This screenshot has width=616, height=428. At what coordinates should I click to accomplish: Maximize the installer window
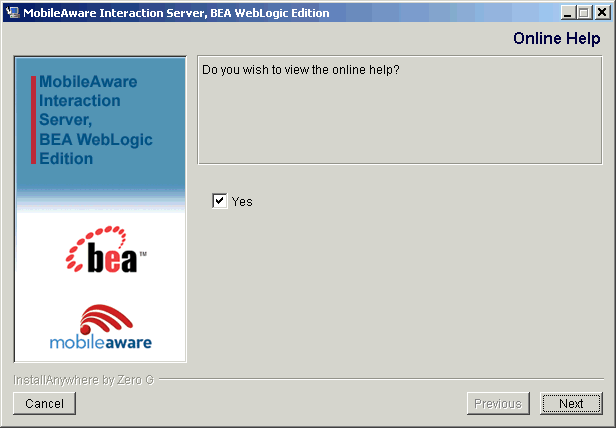click(583, 13)
